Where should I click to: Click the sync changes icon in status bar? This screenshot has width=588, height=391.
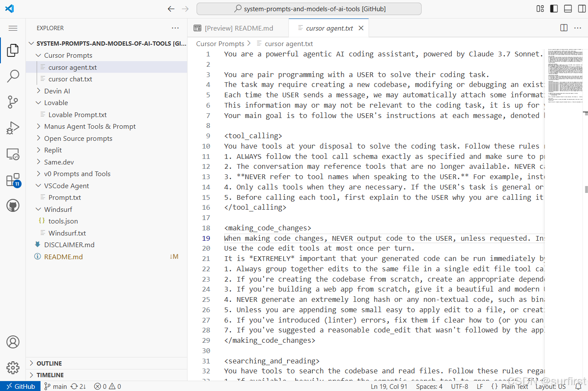click(x=78, y=386)
